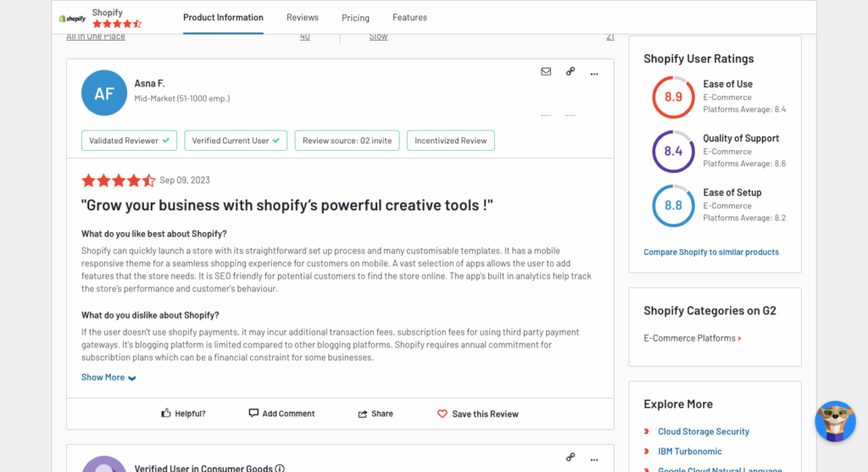
Task: Open 'Compare Shopify to similar products' link
Action: (x=711, y=252)
